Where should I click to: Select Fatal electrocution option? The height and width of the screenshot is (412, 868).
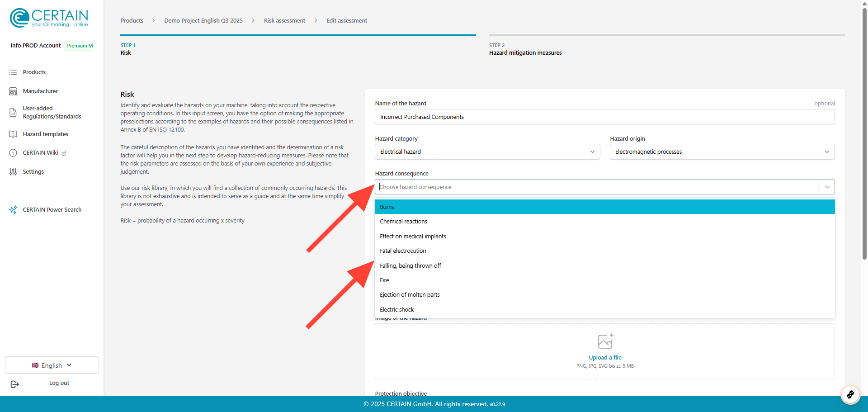(605, 251)
